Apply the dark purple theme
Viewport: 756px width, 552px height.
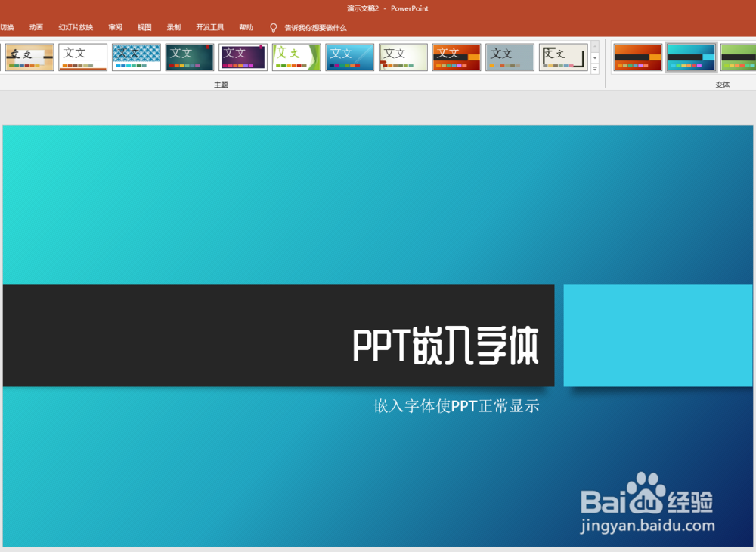coord(242,57)
